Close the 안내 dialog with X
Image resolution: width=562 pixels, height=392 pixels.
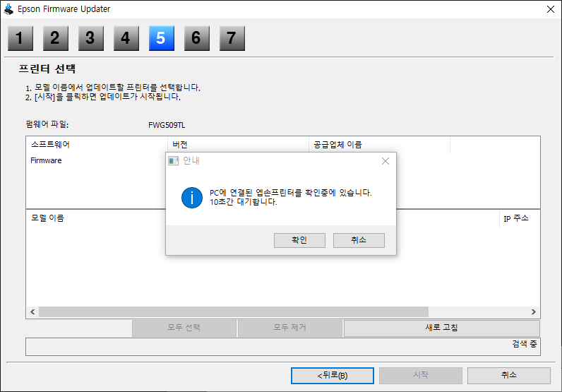coord(385,161)
